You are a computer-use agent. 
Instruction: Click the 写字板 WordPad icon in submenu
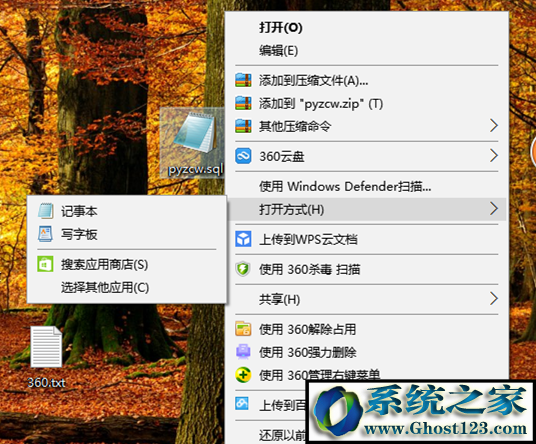click(x=45, y=234)
